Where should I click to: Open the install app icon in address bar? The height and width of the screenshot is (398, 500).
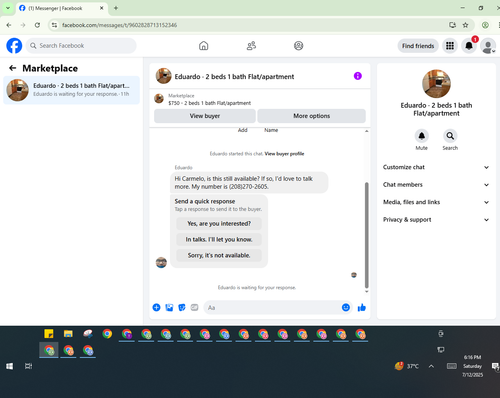pyautogui.click(x=452, y=25)
